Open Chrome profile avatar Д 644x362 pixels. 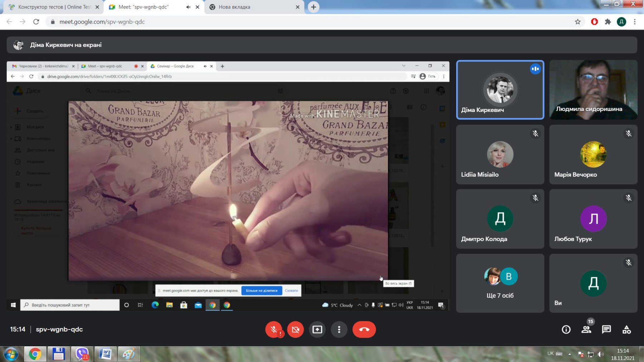[x=621, y=22]
